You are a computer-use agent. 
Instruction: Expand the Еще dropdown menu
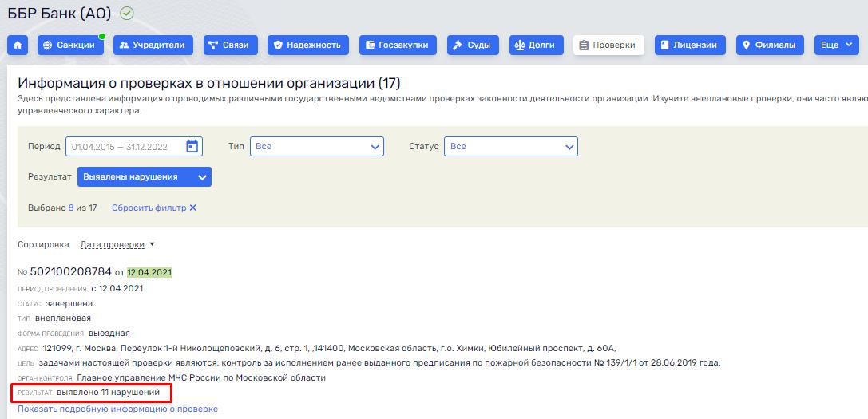click(x=836, y=45)
